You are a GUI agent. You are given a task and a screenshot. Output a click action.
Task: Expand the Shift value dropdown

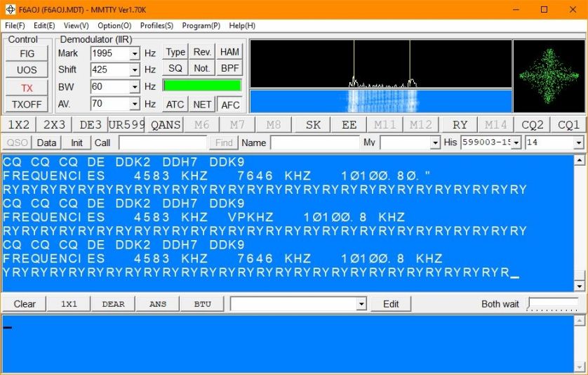[135, 70]
